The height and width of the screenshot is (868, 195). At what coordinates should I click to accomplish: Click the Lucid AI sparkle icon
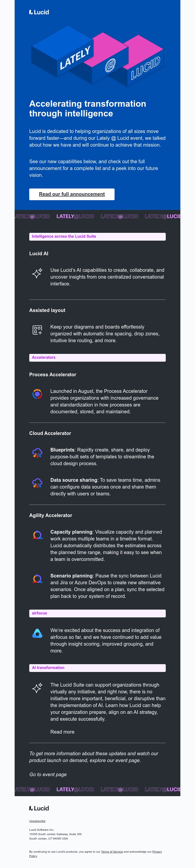[37, 273]
